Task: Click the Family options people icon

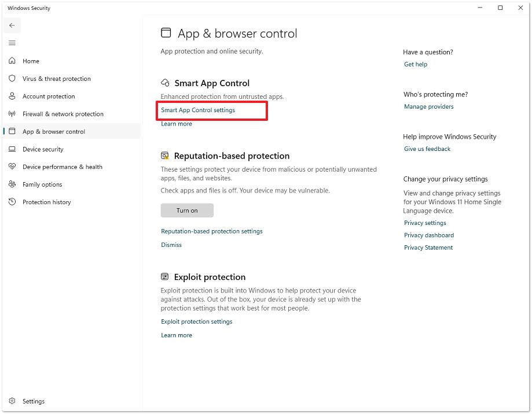Action: click(x=12, y=184)
